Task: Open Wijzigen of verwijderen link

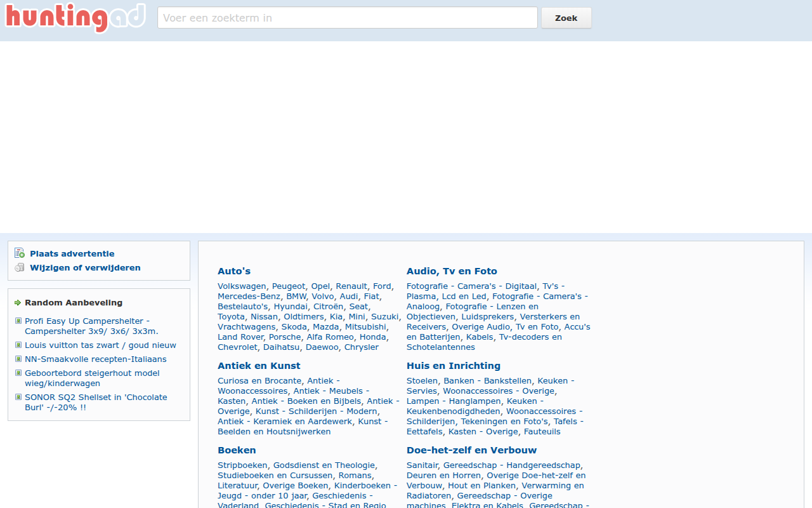Action: [85, 267]
